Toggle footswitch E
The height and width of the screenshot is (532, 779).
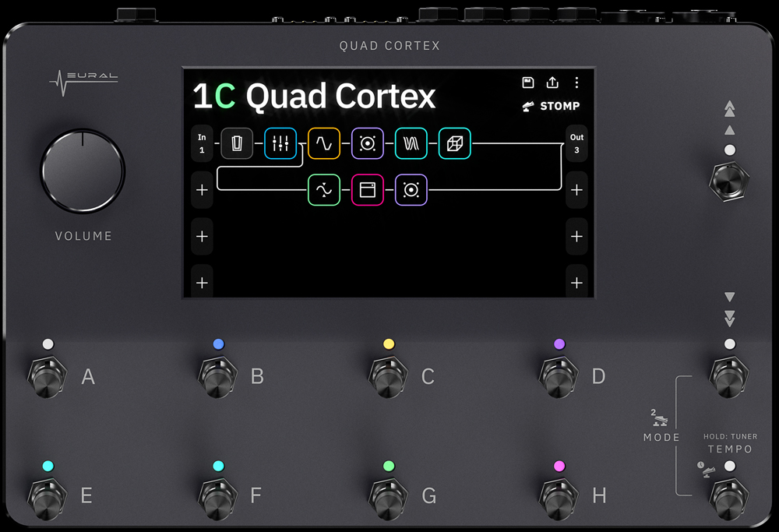click(x=48, y=499)
